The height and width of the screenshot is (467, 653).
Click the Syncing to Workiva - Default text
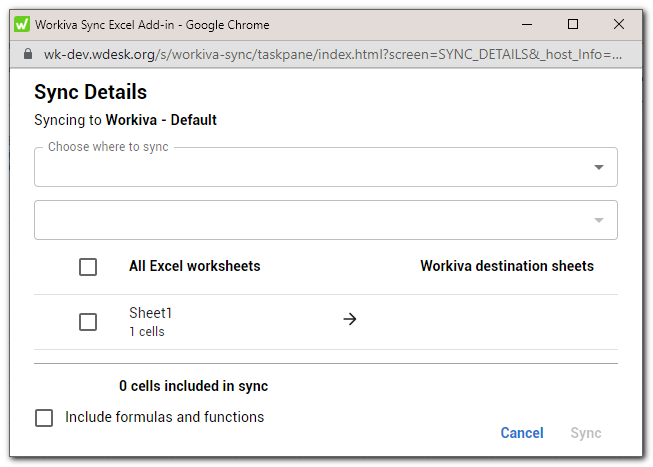click(125, 120)
